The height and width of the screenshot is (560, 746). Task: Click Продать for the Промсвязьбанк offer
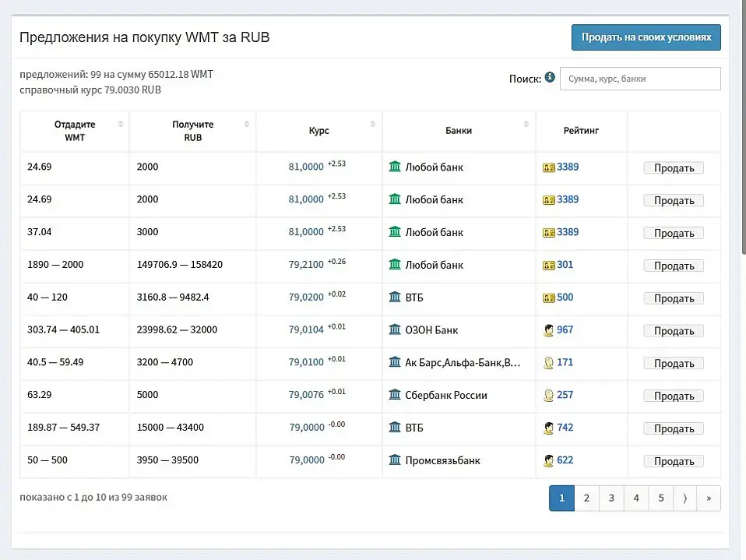(x=674, y=461)
